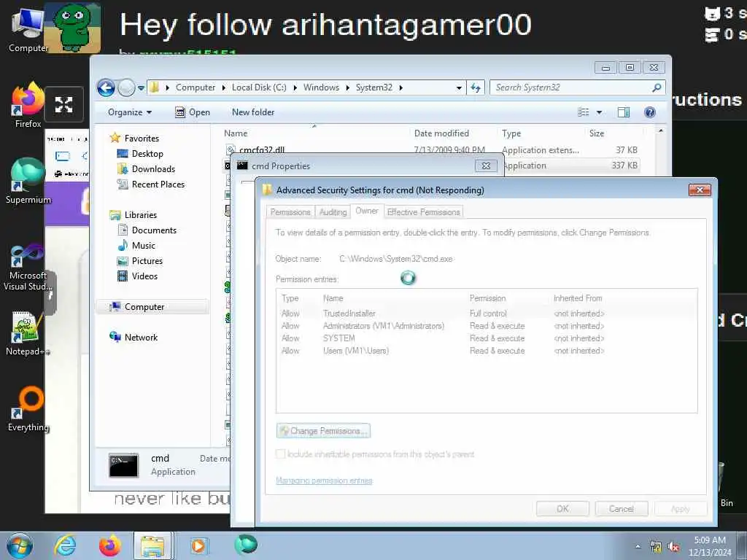This screenshot has width=747, height=560.
Task: Click the search magnifier in Explorer
Action: (657, 87)
